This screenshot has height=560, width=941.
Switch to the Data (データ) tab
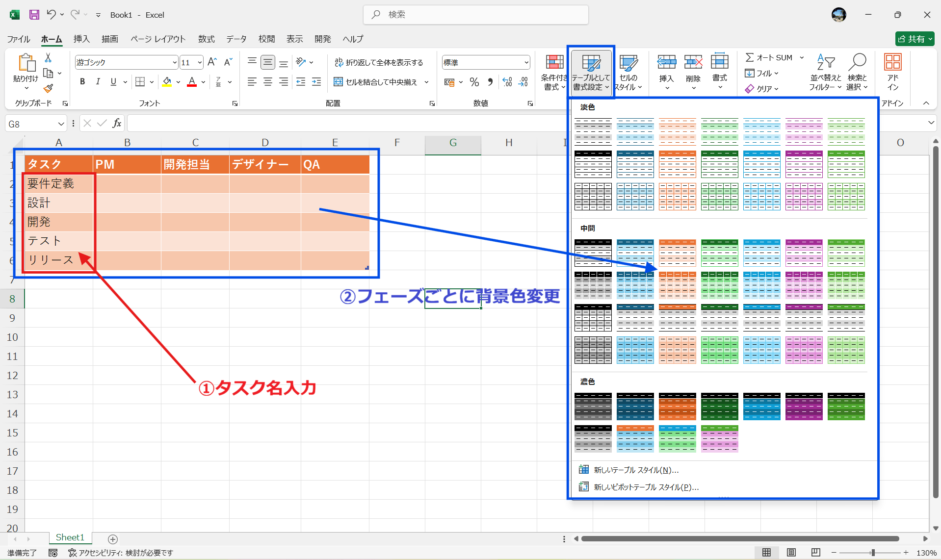tap(236, 39)
